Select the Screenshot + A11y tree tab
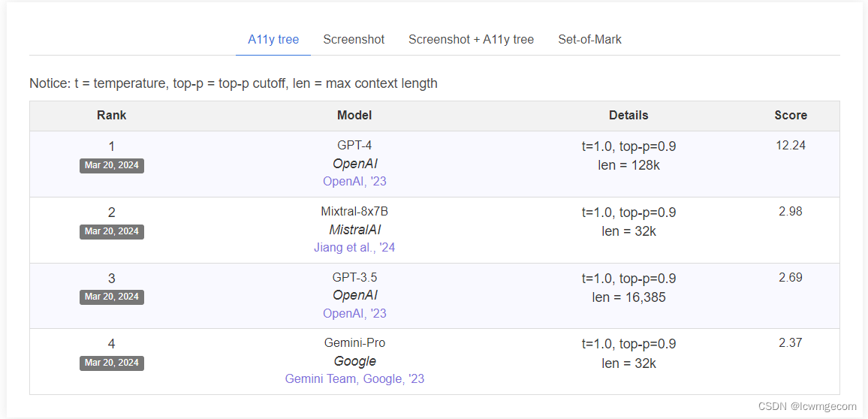Image resolution: width=868 pixels, height=419 pixels. 471,40
